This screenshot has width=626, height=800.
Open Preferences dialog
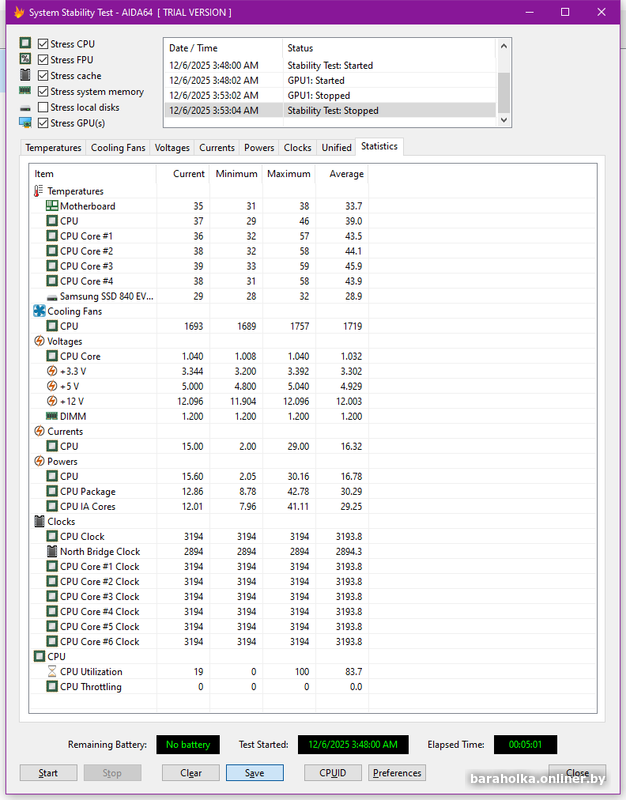(x=397, y=773)
